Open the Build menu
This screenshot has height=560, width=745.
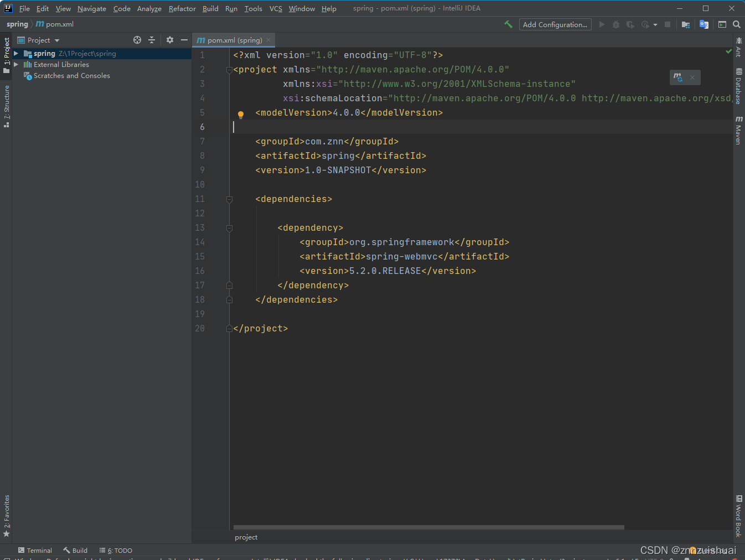coord(210,8)
